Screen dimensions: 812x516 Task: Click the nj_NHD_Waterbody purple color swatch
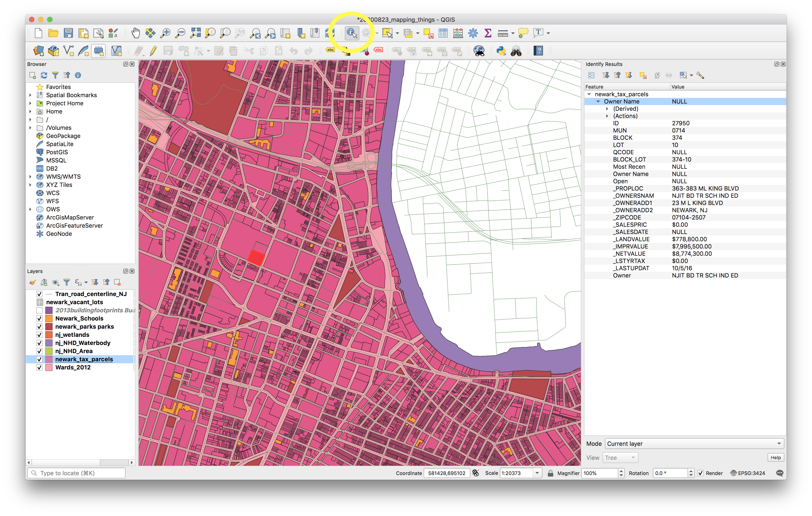[49, 343]
